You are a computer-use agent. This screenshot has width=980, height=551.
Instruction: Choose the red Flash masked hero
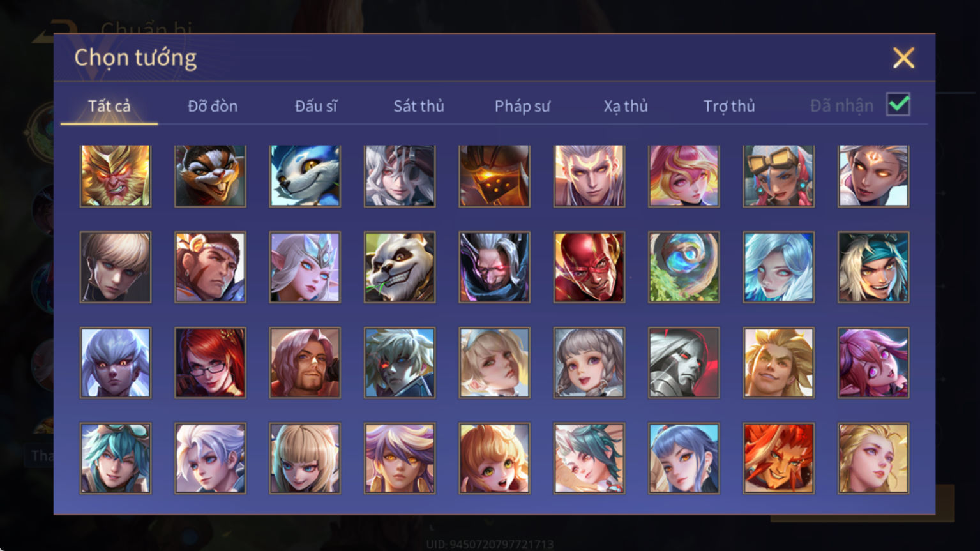click(x=589, y=267)
